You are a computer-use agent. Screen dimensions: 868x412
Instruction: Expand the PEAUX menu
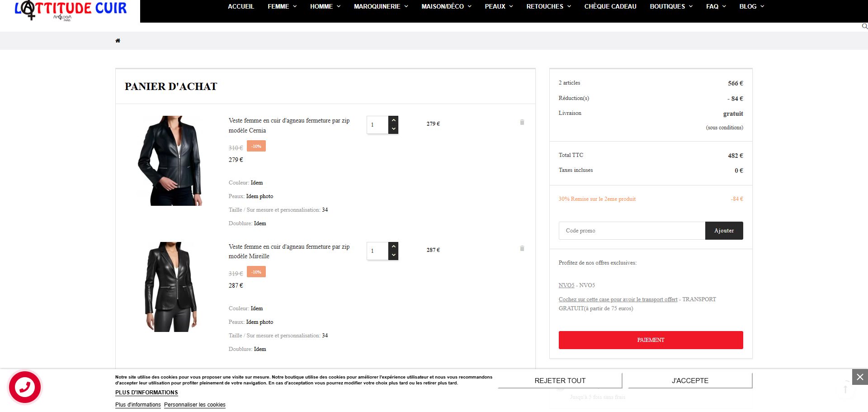499,6
